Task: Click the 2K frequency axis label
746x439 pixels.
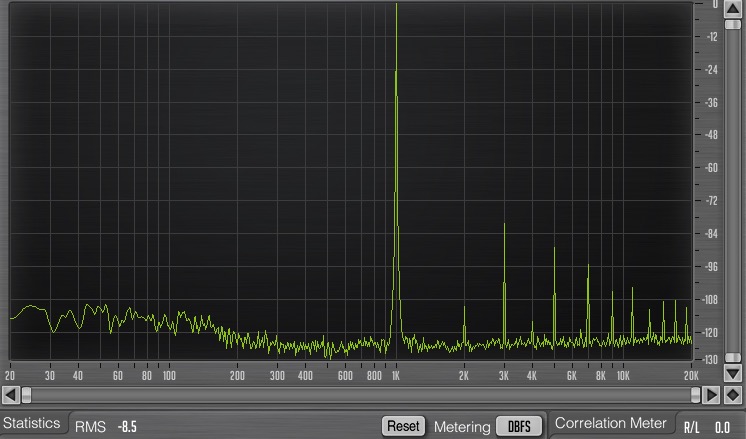Action: 464,376
